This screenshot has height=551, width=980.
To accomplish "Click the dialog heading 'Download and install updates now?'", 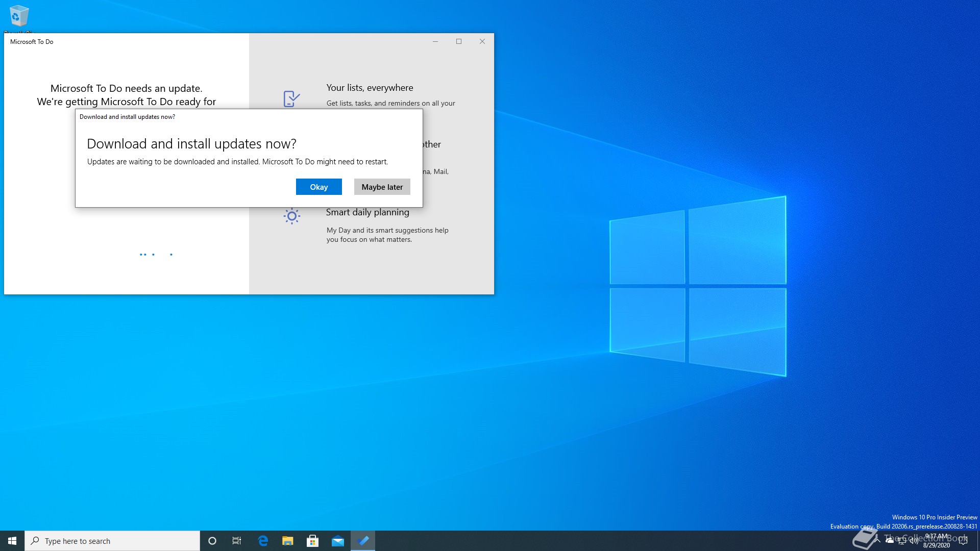I will pos(191,144).
